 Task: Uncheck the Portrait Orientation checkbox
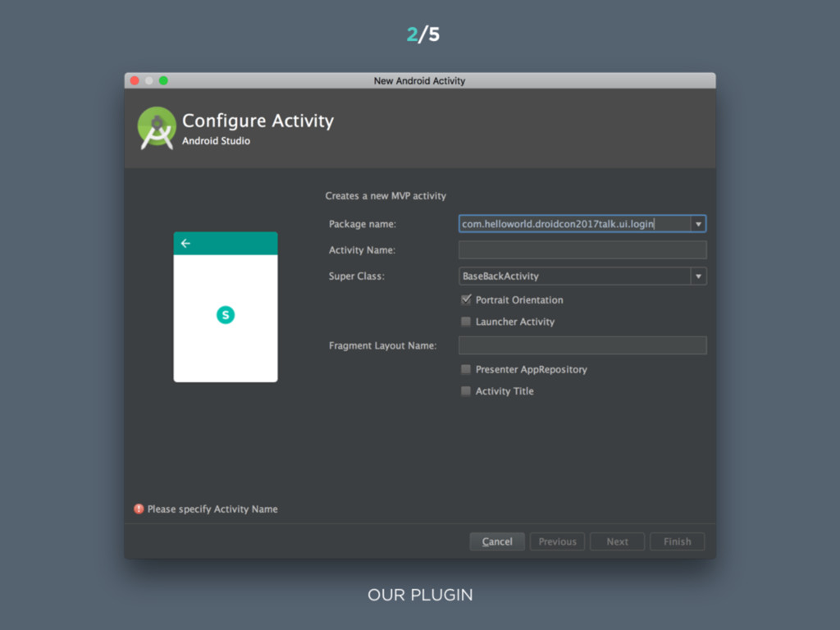point(466,299)
